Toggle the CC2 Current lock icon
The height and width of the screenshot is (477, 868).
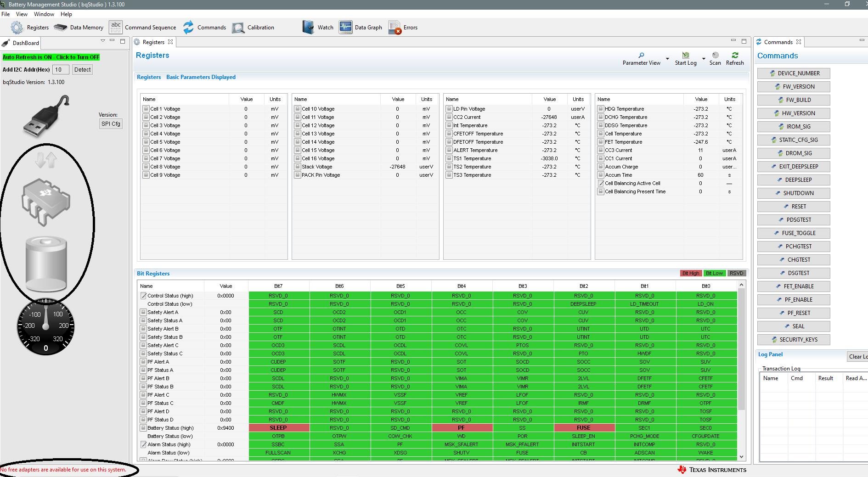(449, 117)
